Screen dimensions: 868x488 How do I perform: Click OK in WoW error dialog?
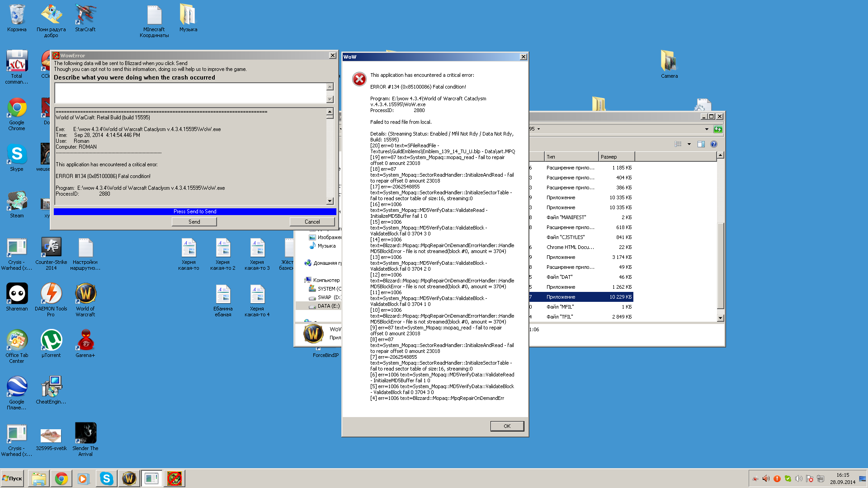(507, 426)
